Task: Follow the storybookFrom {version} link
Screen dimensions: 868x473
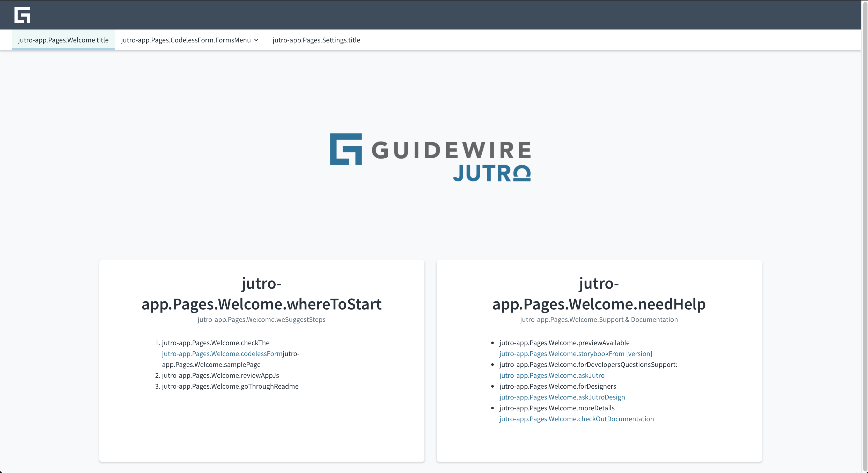Action: 576,353
